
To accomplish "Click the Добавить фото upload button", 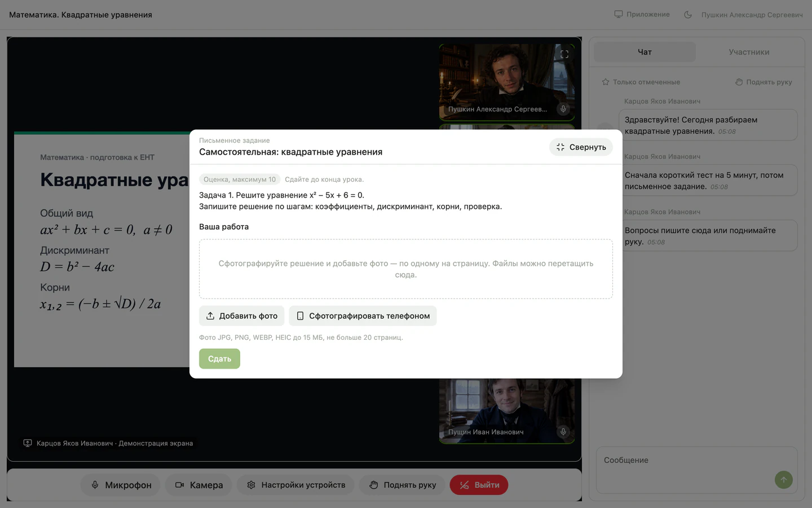I will click(x=242, y=316).
